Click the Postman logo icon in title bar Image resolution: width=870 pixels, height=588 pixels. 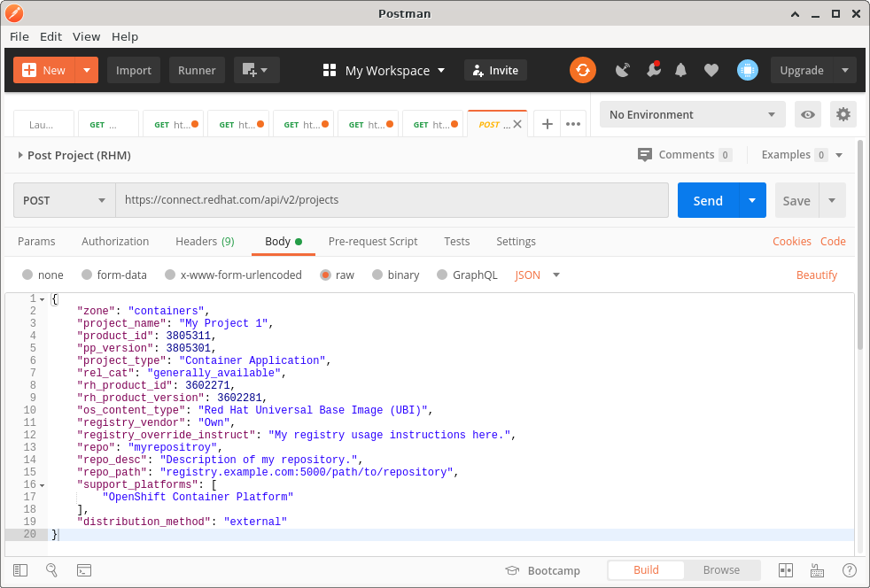[14, 13]
